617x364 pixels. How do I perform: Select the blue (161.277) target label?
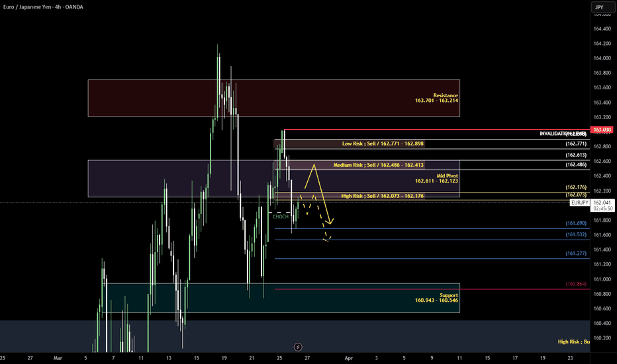pos(576,253)
